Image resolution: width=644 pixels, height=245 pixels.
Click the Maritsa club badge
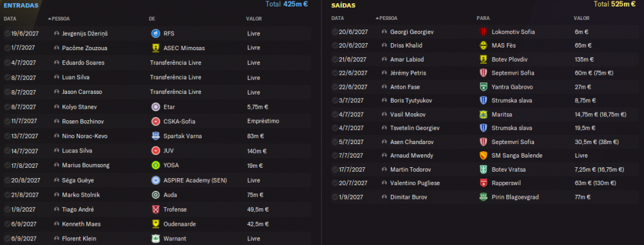point(483,114)
